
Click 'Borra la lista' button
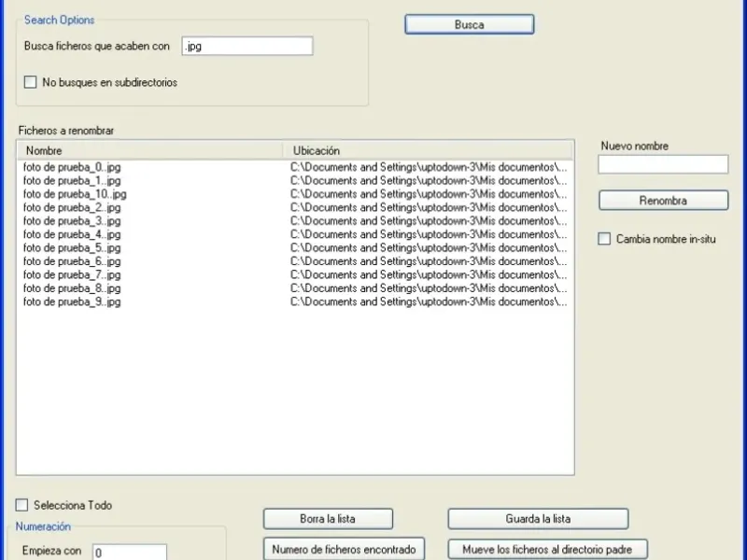pyautogui.click(x=328, y=519)
